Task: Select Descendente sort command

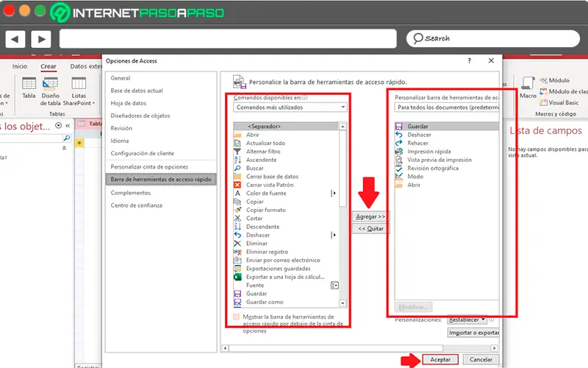Action: 286,227
